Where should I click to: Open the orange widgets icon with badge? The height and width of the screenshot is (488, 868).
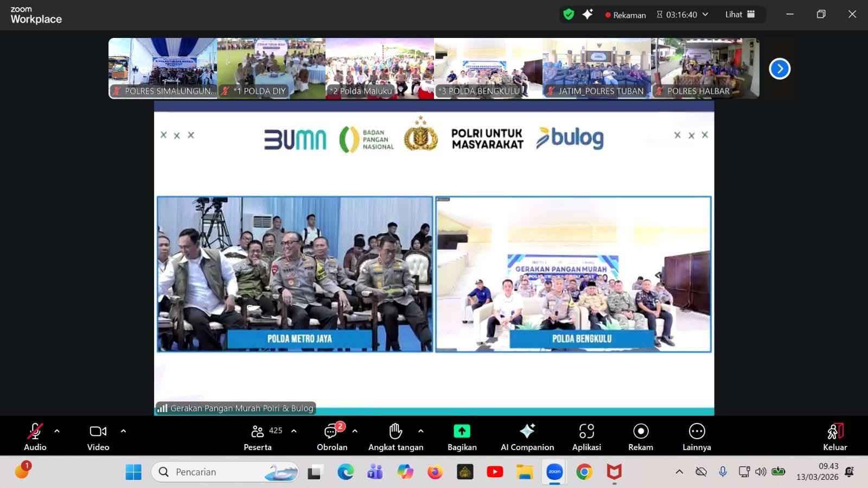[x=22, y=471]
